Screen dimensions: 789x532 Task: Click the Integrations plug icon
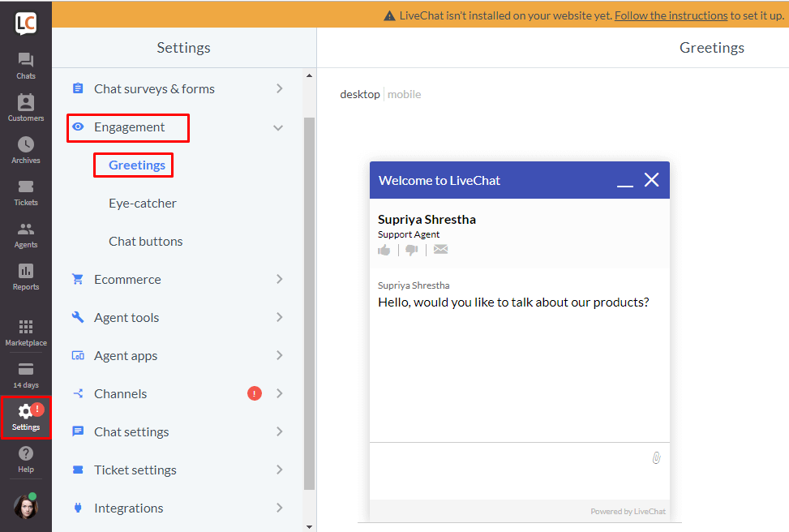coord(78,508)
